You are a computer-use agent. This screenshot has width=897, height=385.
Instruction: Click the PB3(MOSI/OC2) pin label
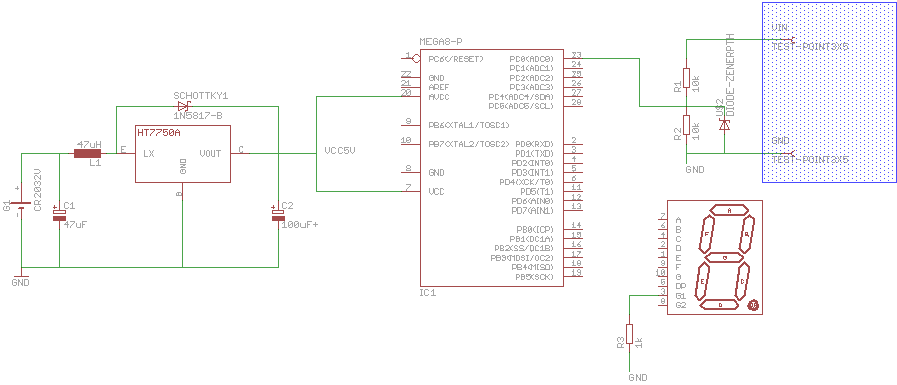point(522,258)
